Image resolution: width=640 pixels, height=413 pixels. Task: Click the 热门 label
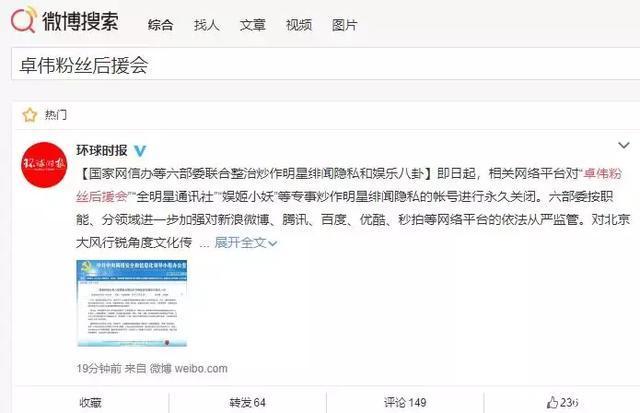click(x=56, y=115)
